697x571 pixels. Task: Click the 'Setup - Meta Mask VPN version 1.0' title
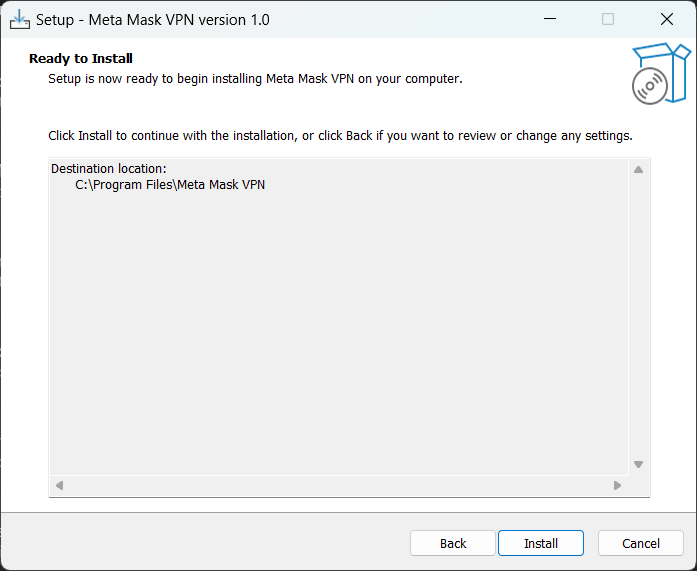tap(152, 20)
